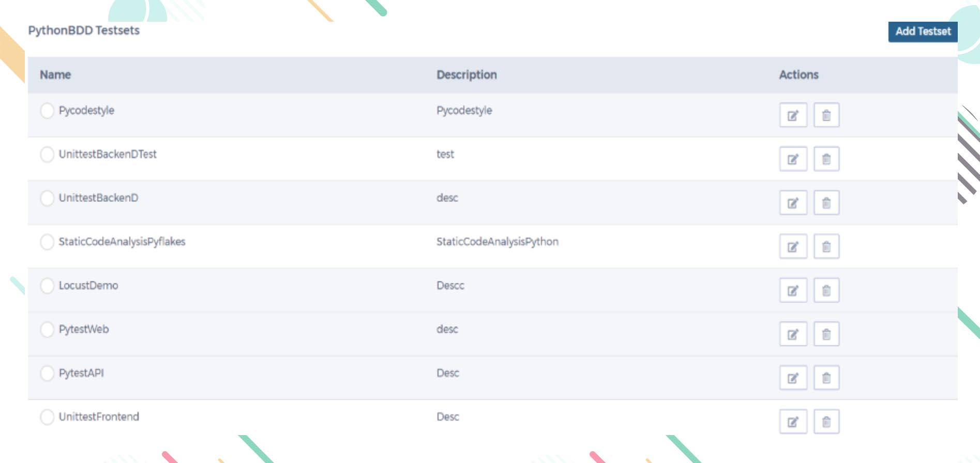Click the Description column header
The height and width of the screenshot is (463, 980).
point(466,75)
